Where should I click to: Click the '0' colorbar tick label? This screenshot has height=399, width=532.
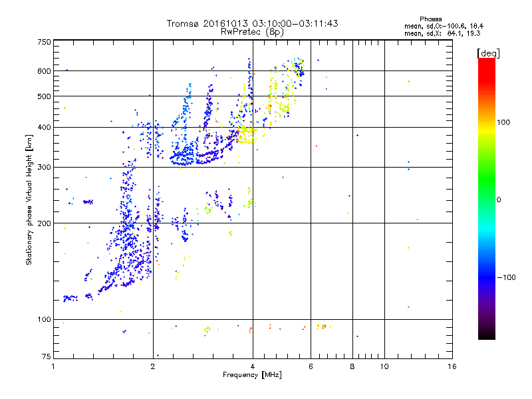[x=499, y=200]
